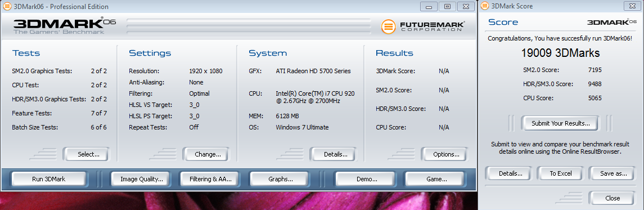Click the 3DMark06 title bar app icon
This screenshot has width=644, height=210.
coord(7,7)
